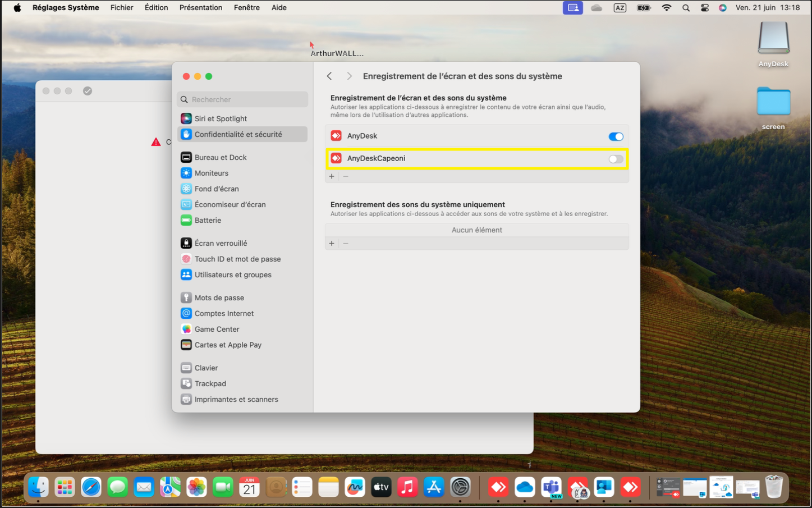Click the date and time Ven. 21 juin 13:18
The width and height of the screenshot is (812, 508).
click(768, 7)
